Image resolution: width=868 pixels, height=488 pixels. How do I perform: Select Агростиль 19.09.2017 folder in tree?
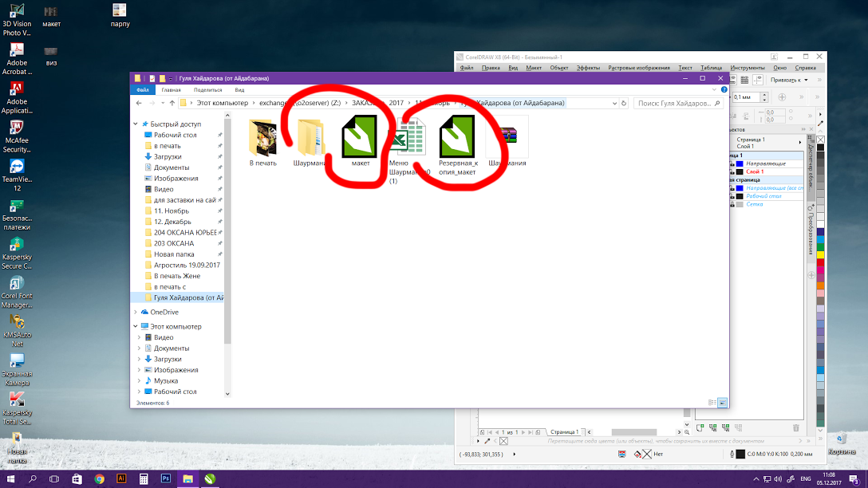click(x=187, y=265)
